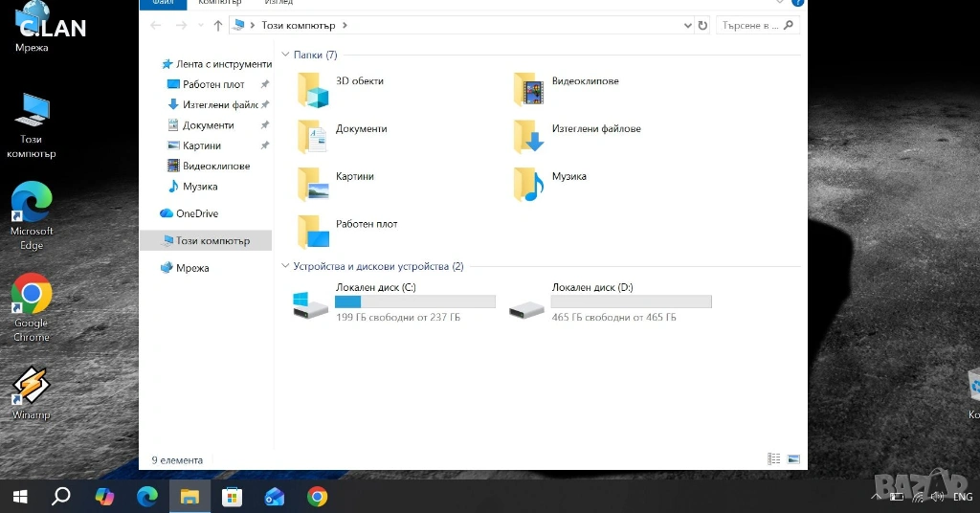Image resolution: width=980 pixels, height=513 pixels.
Task: Open the Изтеглени файлове folder in main pane
Action: pos(577,136)
